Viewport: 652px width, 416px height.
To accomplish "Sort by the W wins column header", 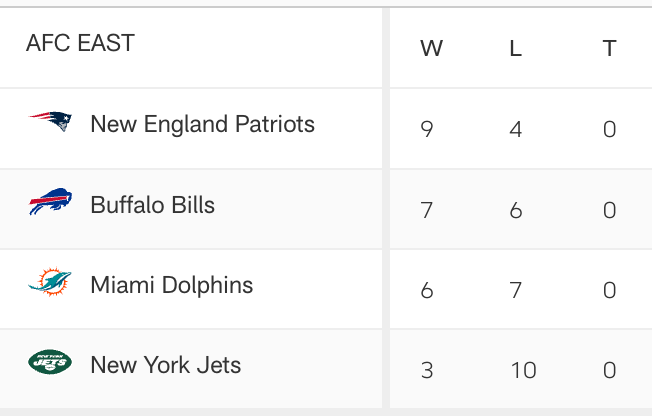I will click(x=431, y=49).
